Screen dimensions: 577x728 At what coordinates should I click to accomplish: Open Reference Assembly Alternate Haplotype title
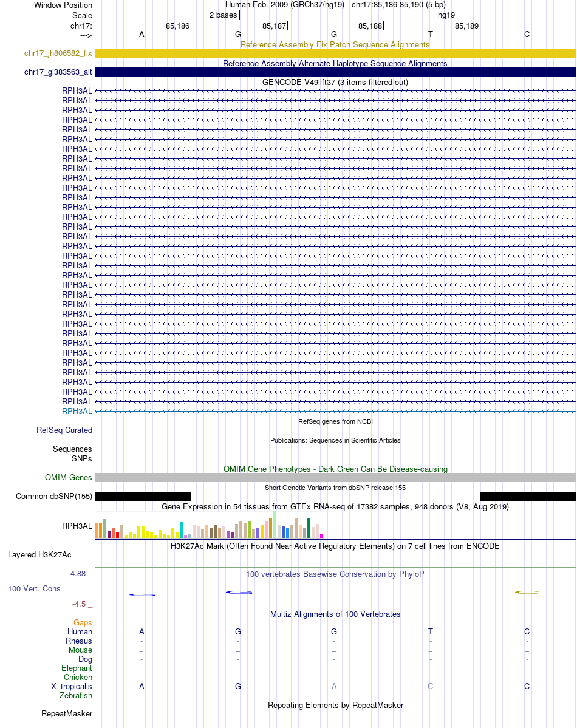(335, 64)
